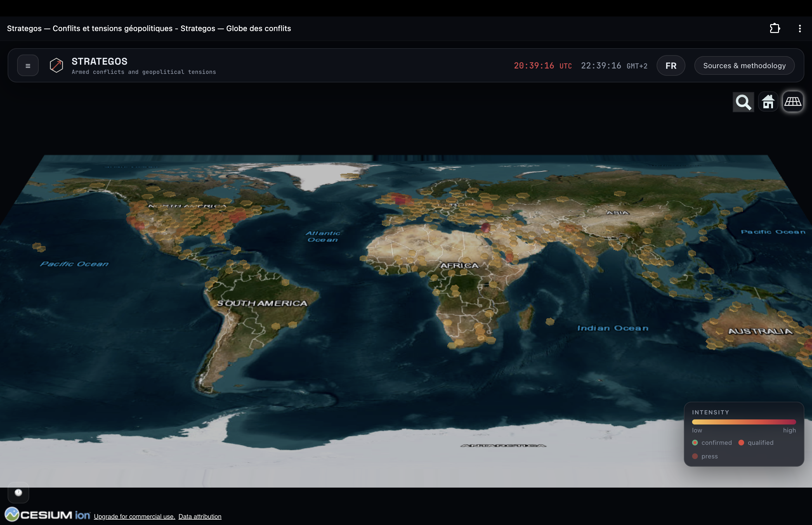Reset view with the home icon
The height and width of the screenshot is (525, 812).
768,101
